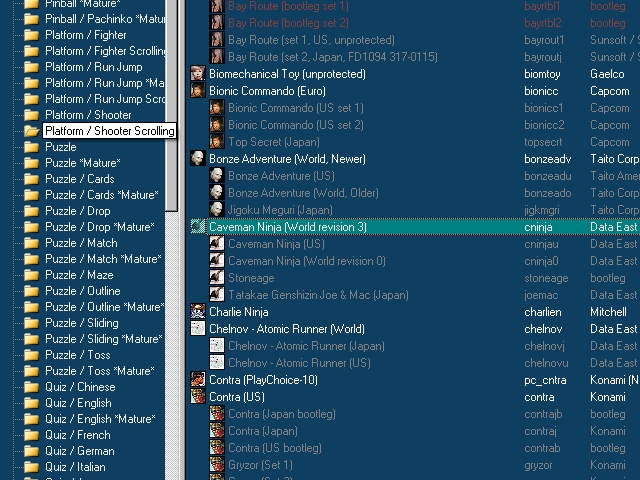This screenshot has width=640, height=480.
Task: Open the Puzzle / Sliding folder
Action: pos(82,323)
